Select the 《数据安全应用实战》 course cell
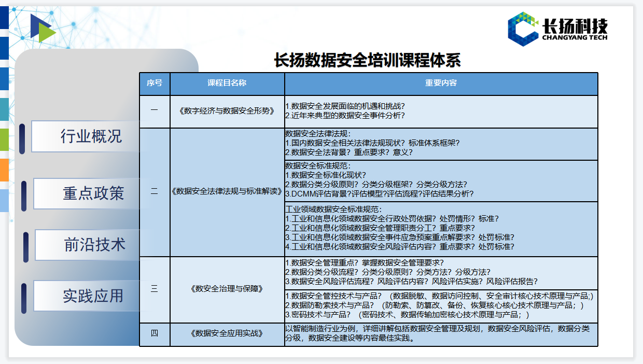 point(227,334)
